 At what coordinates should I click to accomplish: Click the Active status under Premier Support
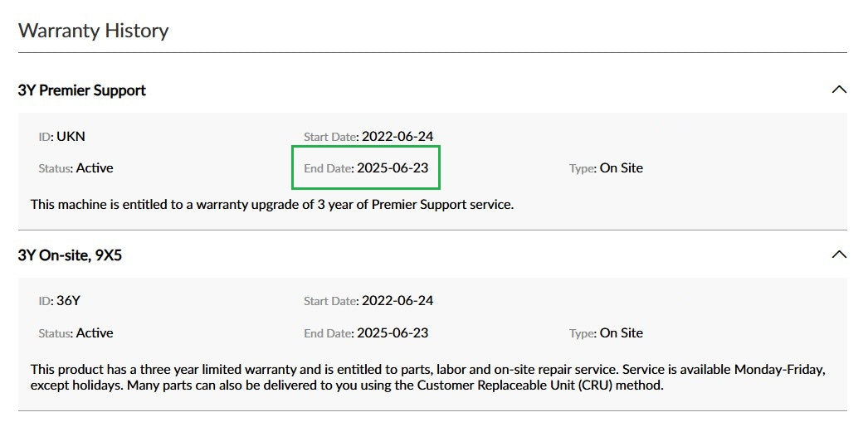point(95,167)
